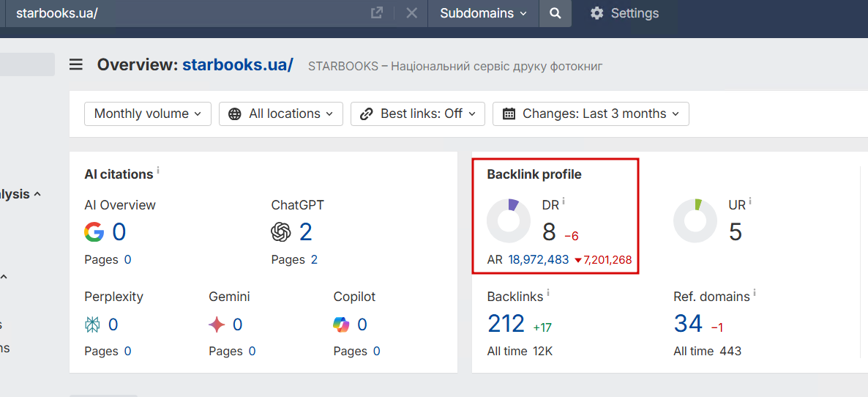Change the Last 3 months period
Image resolution: width=868 pixels, height=397 pixels.
pyautogui.click(x=591, y=114)
